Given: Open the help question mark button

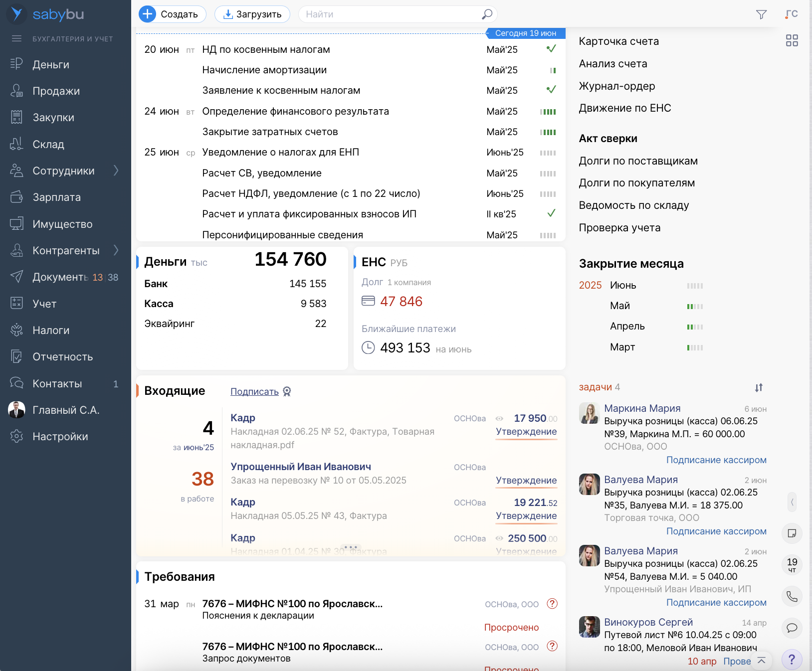Looking at the screenshot, I should 792,660.
